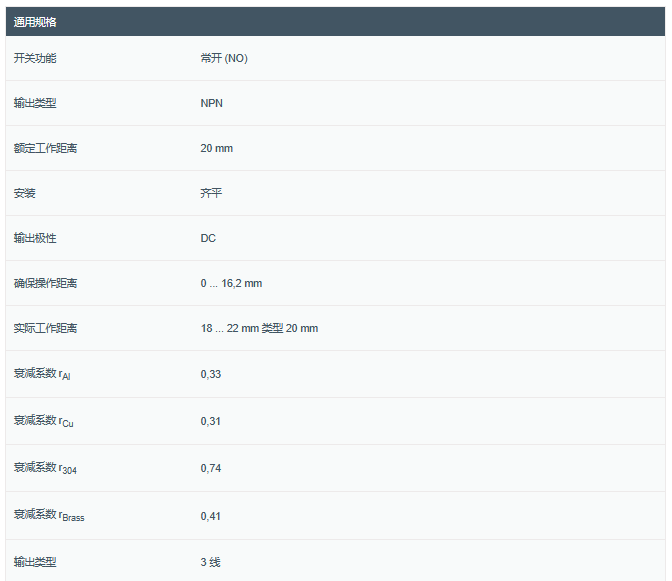
Task: Click the 常开 (NO) value
Action: point(224,58)
